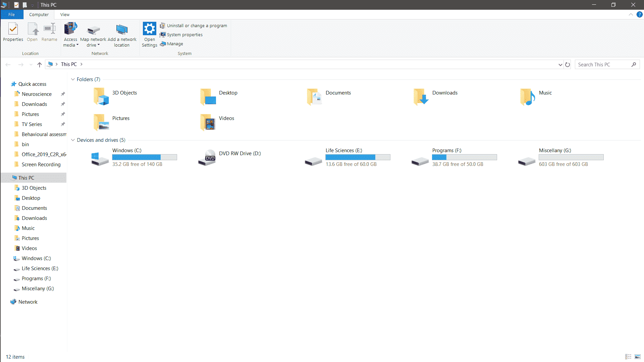Screen dimensions: 644x362
Task: Select the Music folder icon
Action: tap(528, 97)
